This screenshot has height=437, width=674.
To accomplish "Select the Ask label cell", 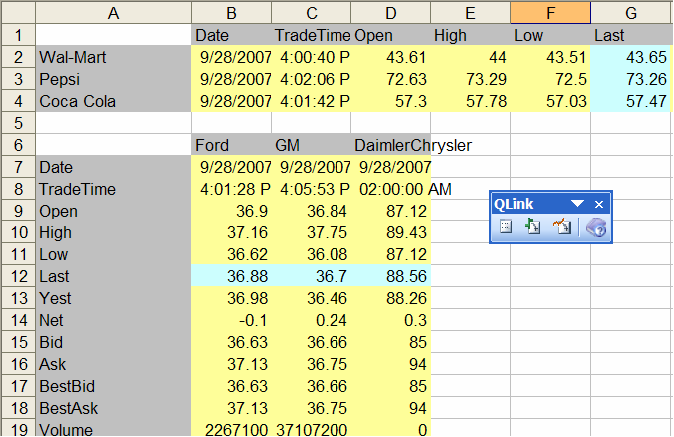I will (113, 364).
